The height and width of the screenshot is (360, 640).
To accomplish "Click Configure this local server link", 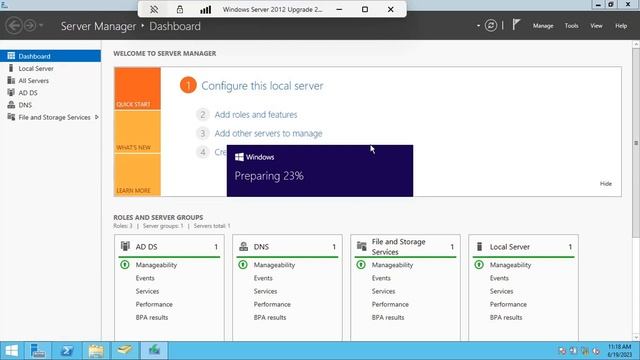I will tap(262, 86).
